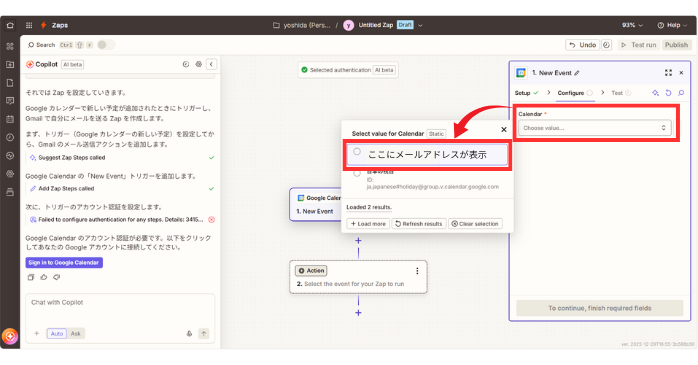
Task: Click the Publish button
Action: point(676,45)
